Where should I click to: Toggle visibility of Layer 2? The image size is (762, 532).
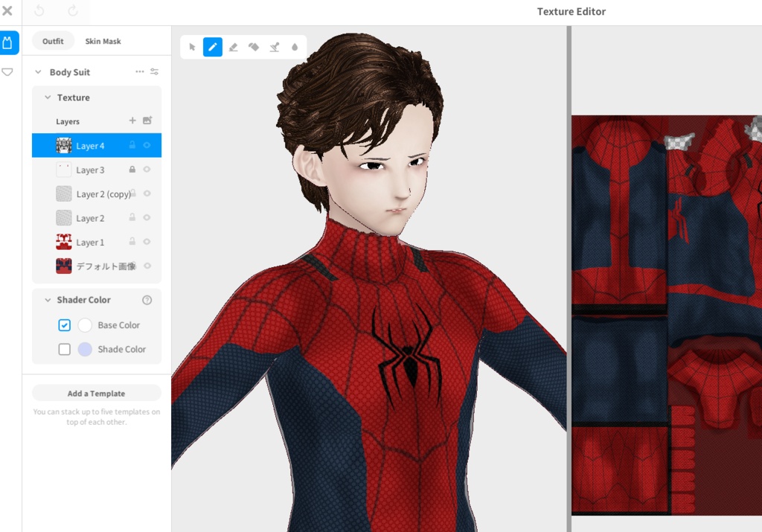147,218
